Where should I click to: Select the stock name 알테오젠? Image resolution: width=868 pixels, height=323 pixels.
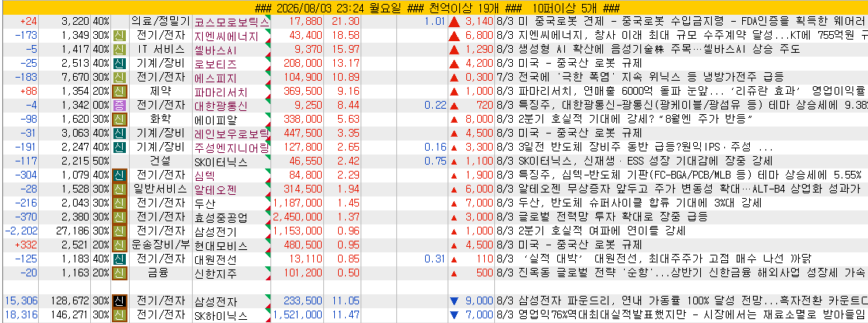pyautogui.click(x=216, y=189)
